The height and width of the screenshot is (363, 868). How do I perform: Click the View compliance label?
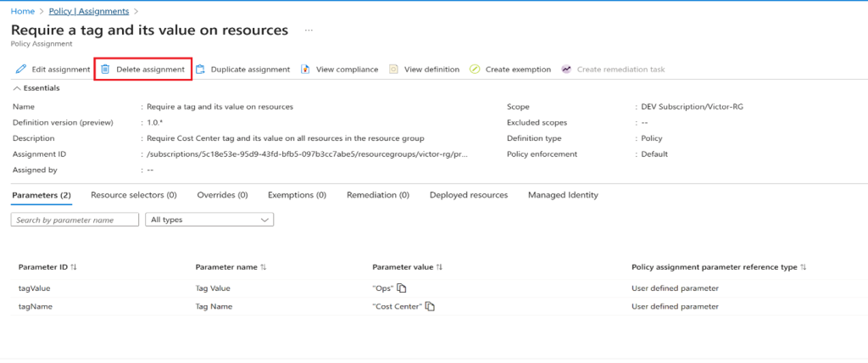pyautogui.click(x=347, y=70)
